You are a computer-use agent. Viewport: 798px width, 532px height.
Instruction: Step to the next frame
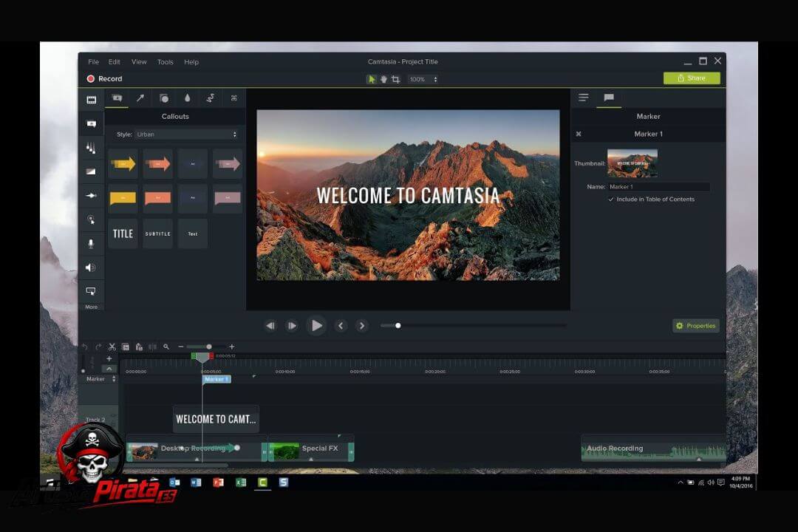(x=292, y=325)
